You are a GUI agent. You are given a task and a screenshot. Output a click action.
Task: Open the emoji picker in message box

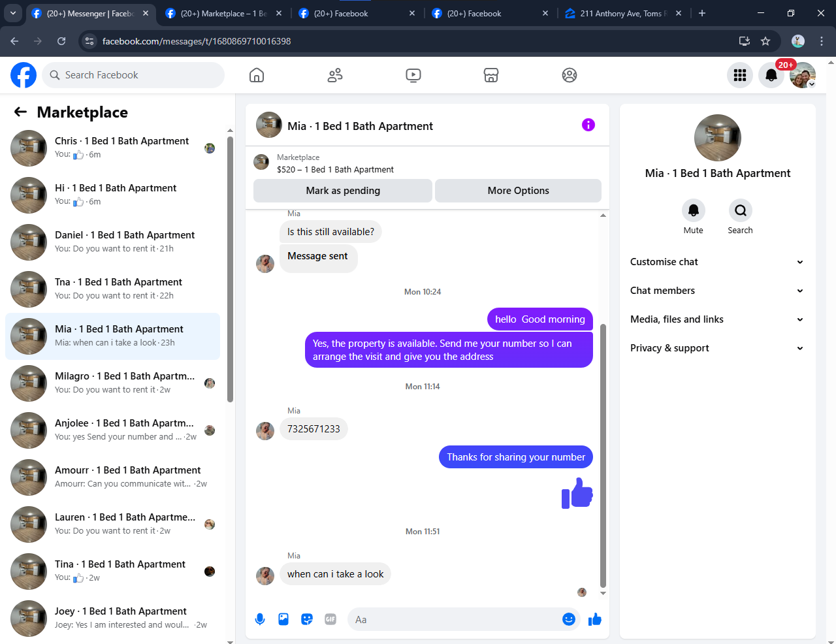pyautogui.click(x=569, y=619)
